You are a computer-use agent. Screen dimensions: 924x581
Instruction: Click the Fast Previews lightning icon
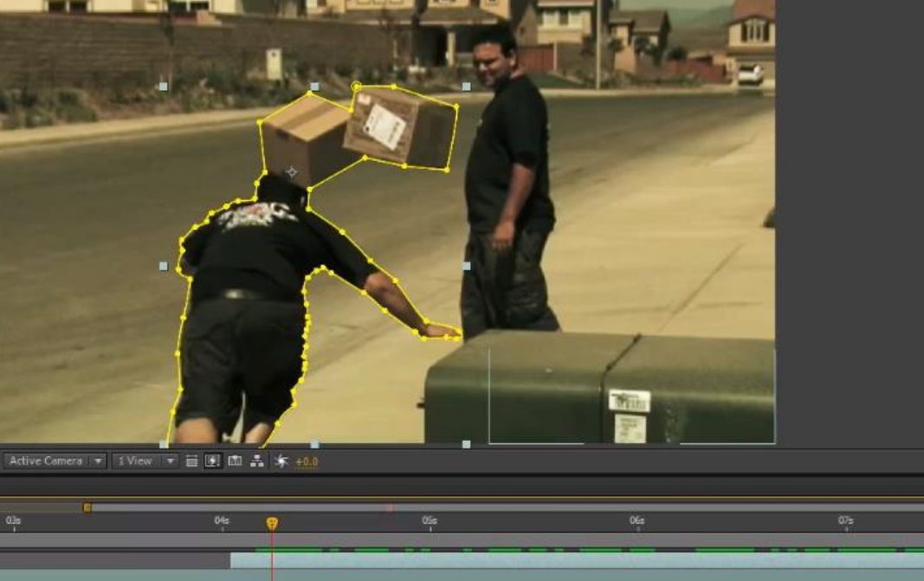pyautogui.click(x=213, y=462)
